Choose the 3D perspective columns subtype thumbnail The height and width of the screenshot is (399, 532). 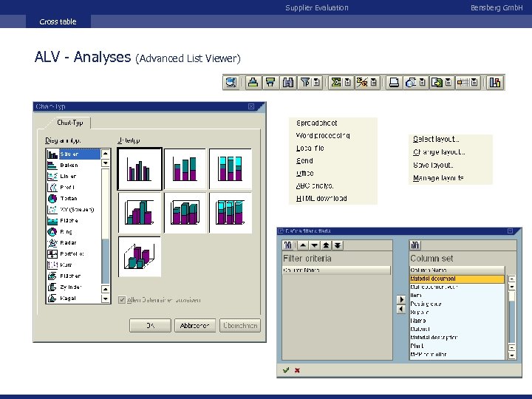coord(140,257)
